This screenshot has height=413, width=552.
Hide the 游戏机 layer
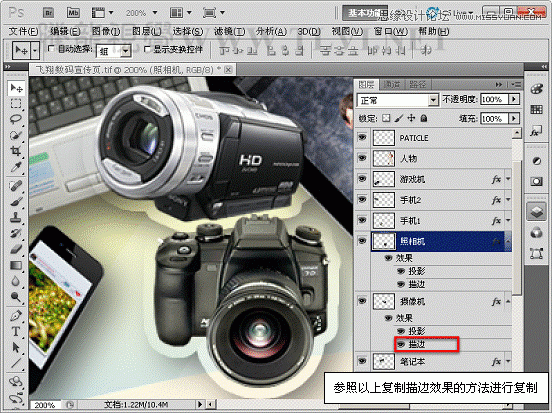point(362,179)
